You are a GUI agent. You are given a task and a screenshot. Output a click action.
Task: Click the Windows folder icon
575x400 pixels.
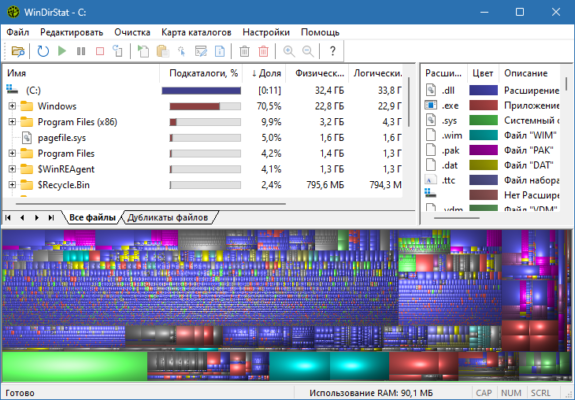[x=27, y=106]
